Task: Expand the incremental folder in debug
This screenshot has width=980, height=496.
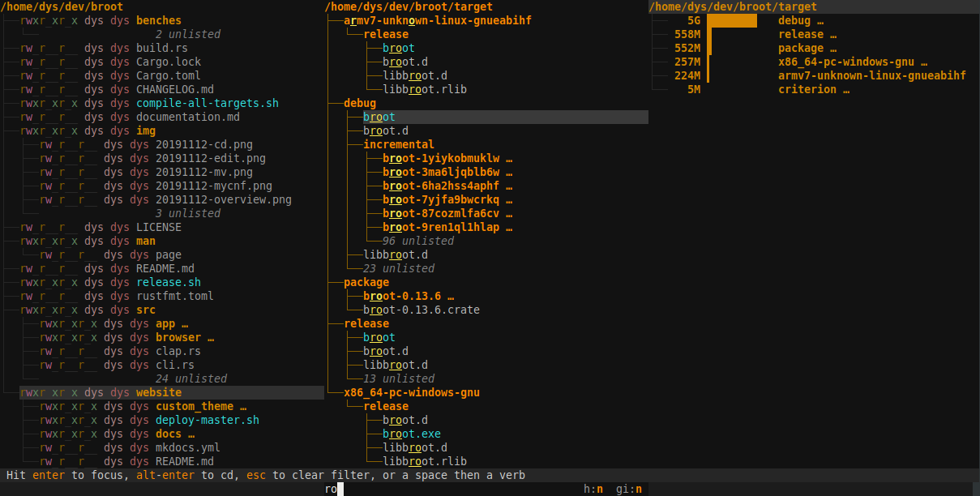Action: [399, 144]
